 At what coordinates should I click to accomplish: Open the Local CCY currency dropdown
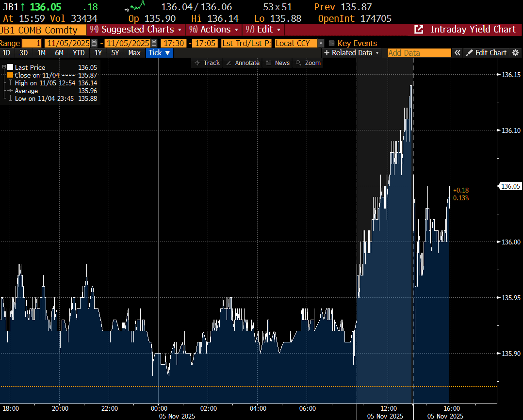321,43
